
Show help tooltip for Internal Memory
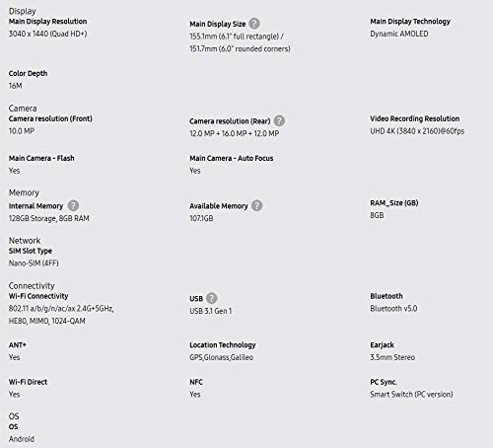pos(73,205)
